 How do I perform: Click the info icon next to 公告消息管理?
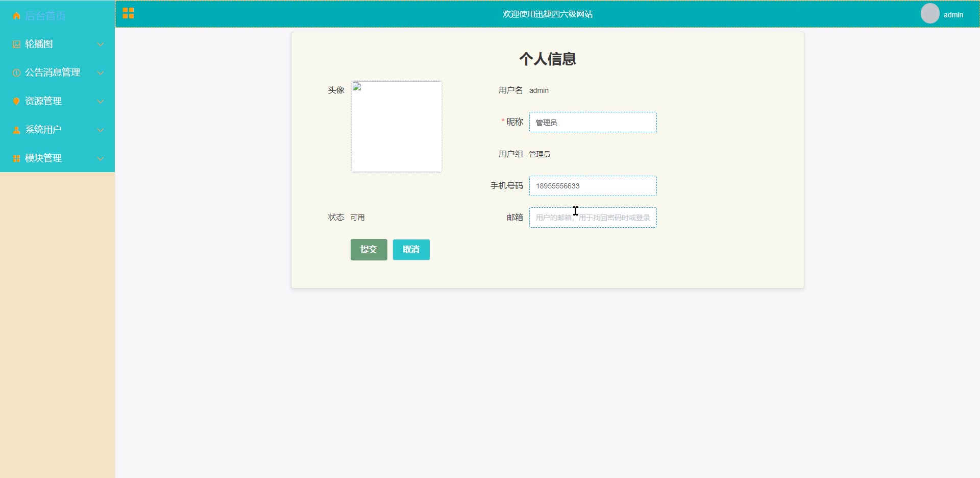click(16, 73)
